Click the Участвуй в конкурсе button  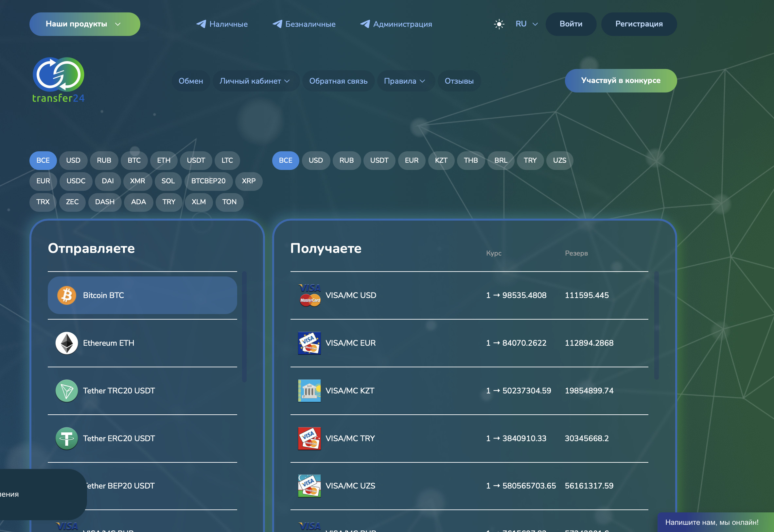click(x=620, y=81)
